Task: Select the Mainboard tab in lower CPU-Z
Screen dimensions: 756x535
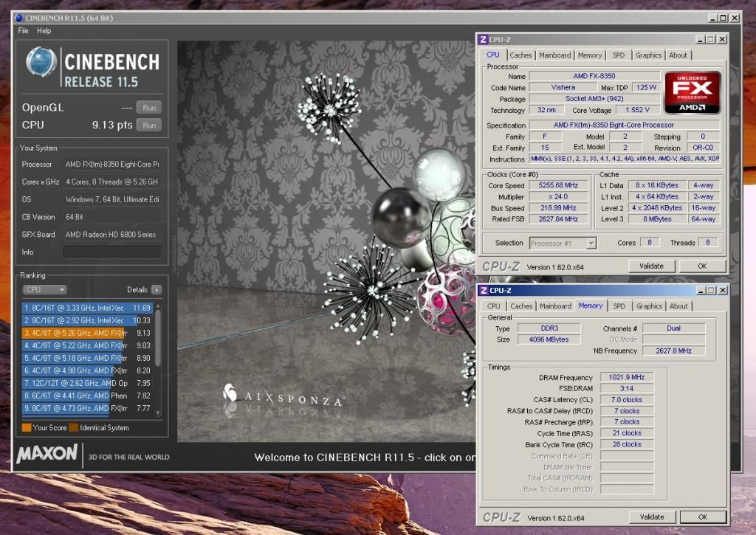Action: pos(555,306)
